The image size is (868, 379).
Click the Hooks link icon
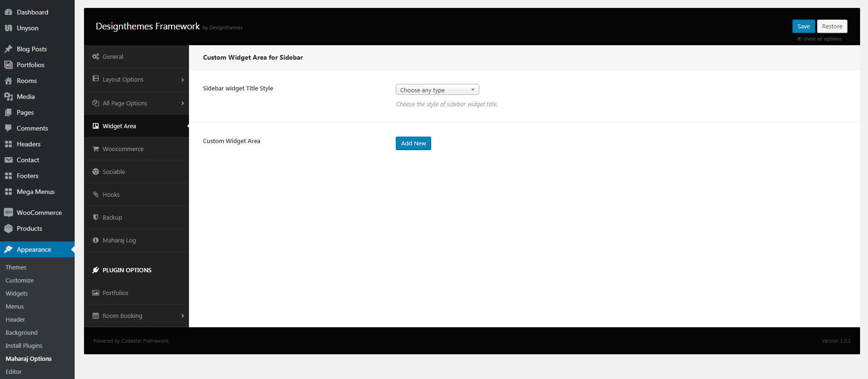(x=96, y=194)
